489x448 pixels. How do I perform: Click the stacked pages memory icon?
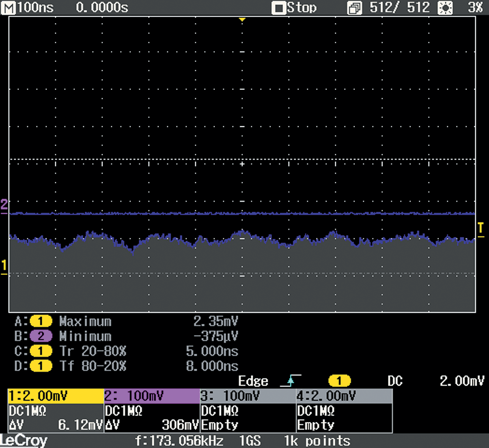[354, 8]
